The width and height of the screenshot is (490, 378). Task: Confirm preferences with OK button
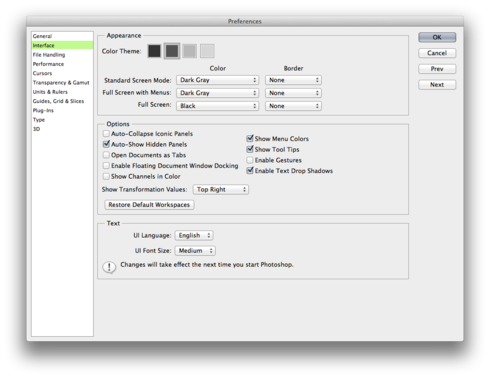click(437, 37)
